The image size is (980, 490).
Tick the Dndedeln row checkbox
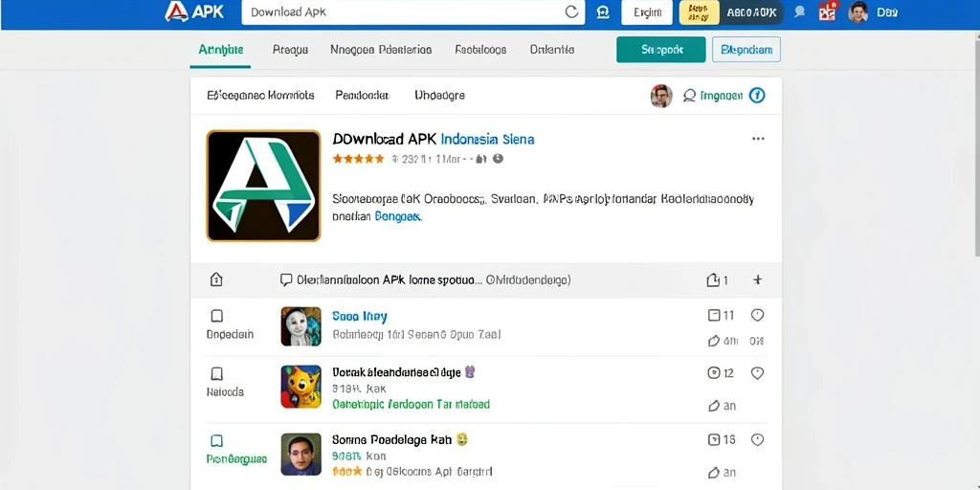coord(217,316)
